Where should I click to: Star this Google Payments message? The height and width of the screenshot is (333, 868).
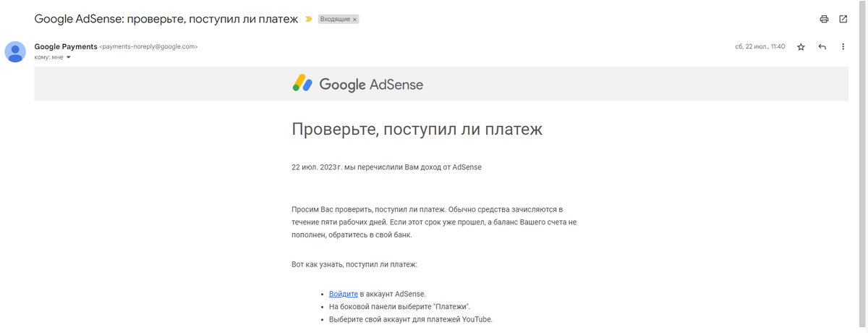tap(801, 46)
